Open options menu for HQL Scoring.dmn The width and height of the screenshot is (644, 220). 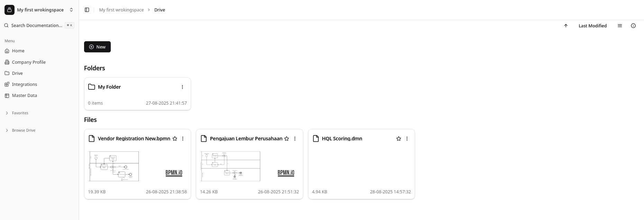[407, 139]
